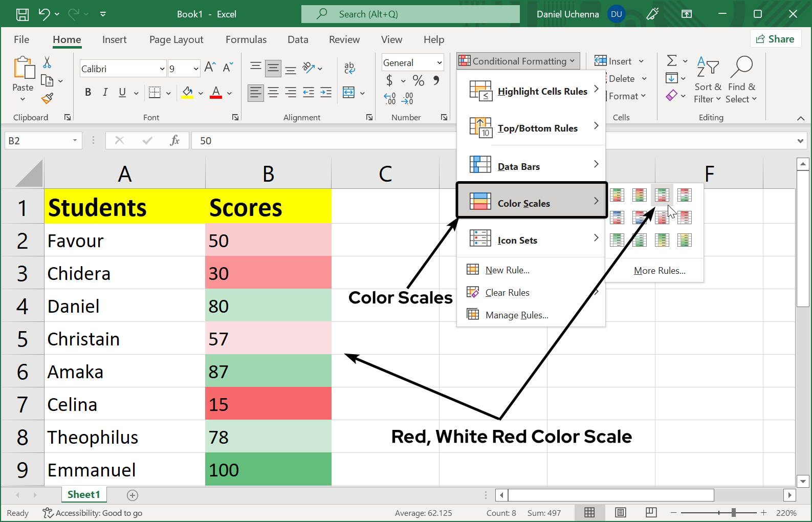Switch to the Insert ribbon tab
The image size is (812, 522).
(114, 39)
